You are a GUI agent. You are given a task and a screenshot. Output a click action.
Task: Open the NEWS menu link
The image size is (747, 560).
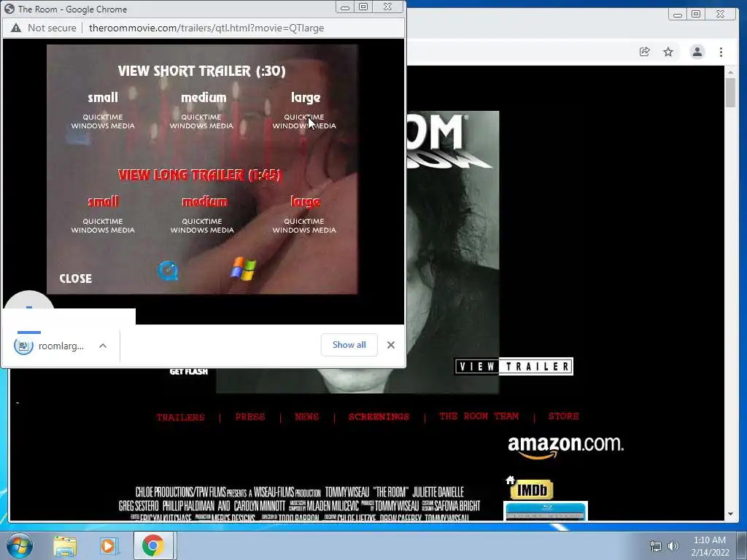tap(307, 416)
